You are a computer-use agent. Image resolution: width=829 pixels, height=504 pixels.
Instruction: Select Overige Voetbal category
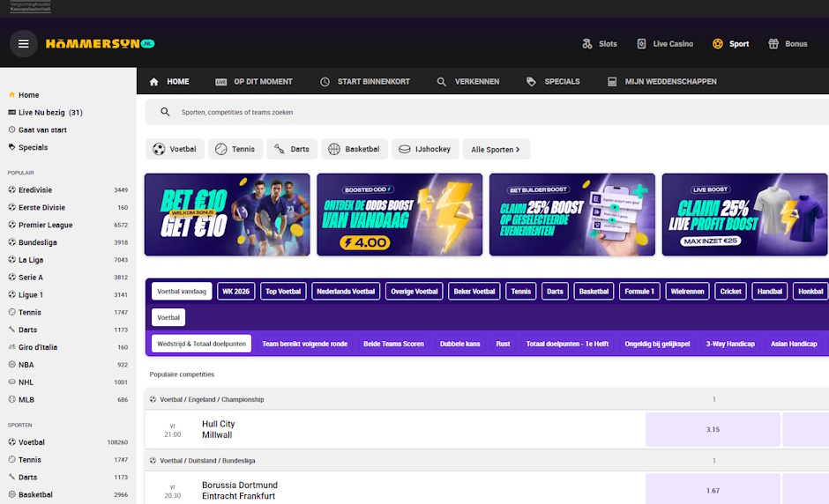(414, 291)
